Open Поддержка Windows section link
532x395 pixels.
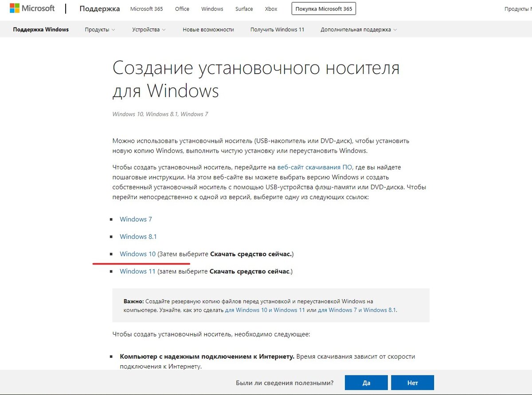tap(41, 30)
